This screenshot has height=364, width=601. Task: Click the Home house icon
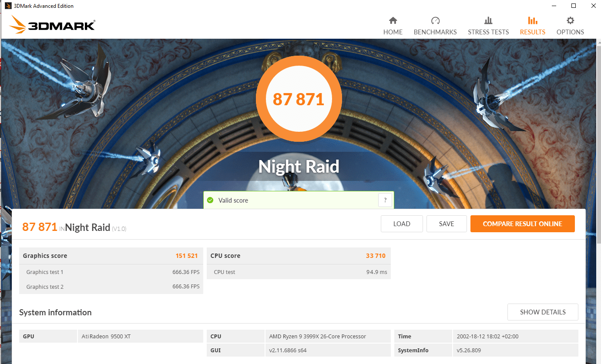(393, 20)
